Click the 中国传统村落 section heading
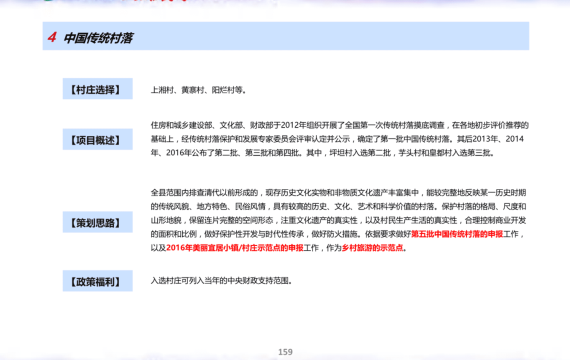Image resolution: width=570 pixels, height=360 pixels. 99,38
